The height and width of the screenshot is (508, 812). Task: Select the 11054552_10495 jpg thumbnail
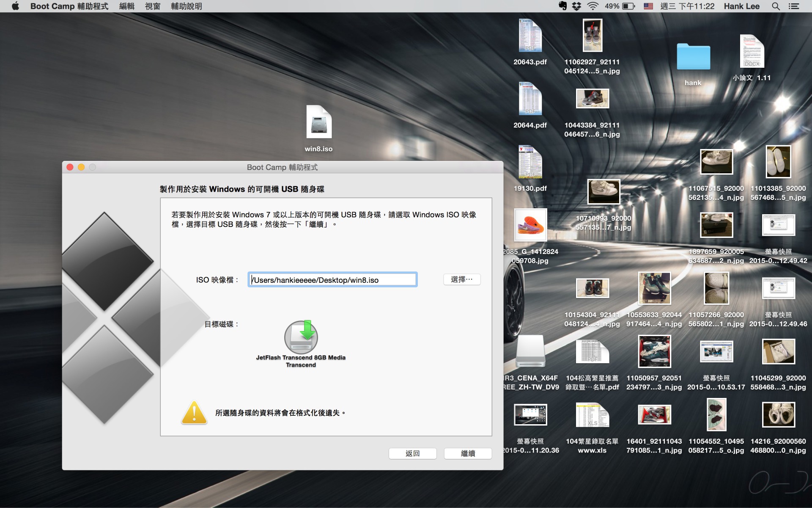tap(716, 414)
